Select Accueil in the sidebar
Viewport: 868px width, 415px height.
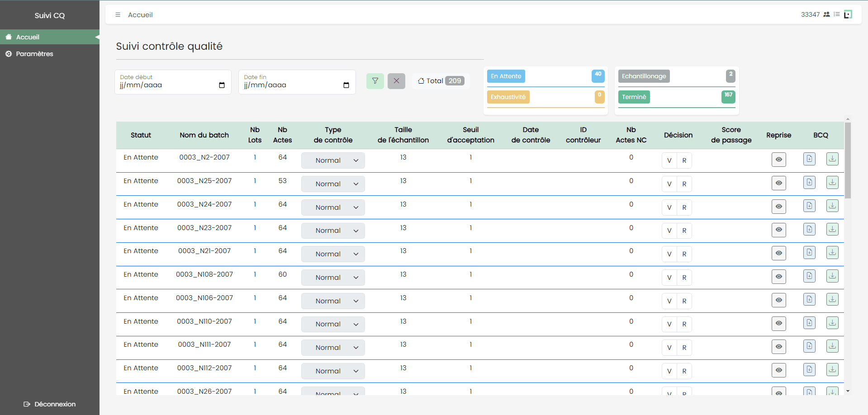28,37
